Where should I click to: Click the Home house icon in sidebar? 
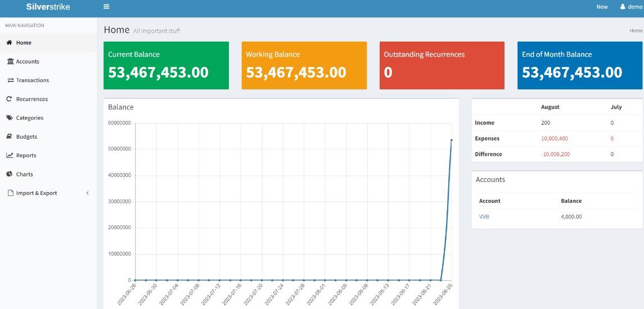tap(10, 43)
